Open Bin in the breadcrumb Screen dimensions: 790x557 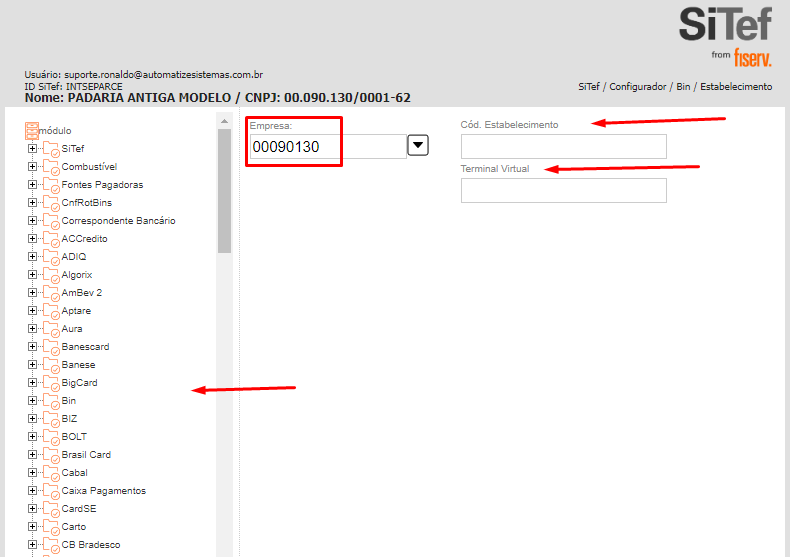[x=683, y=87]
